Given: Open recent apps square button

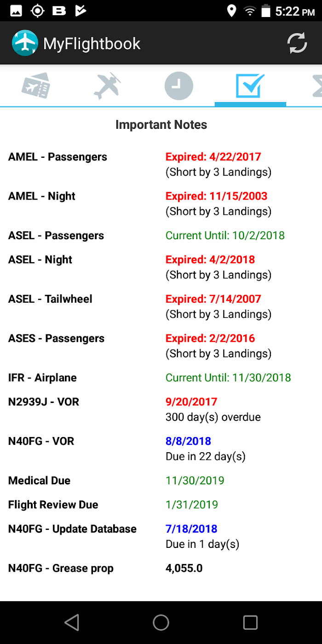Looking at the screenshot, I should click(250, 622).
